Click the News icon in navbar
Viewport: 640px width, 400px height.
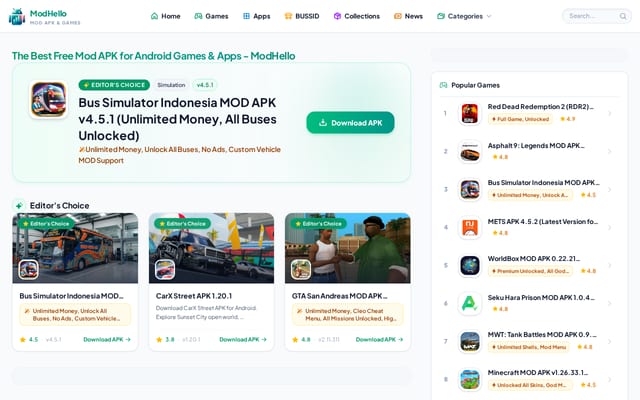tap(398, 16)
